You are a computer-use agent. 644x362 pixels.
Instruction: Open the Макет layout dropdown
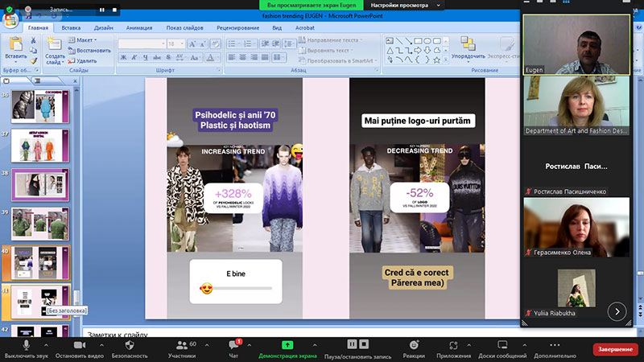pyautogui.click(x=83, y=39)
